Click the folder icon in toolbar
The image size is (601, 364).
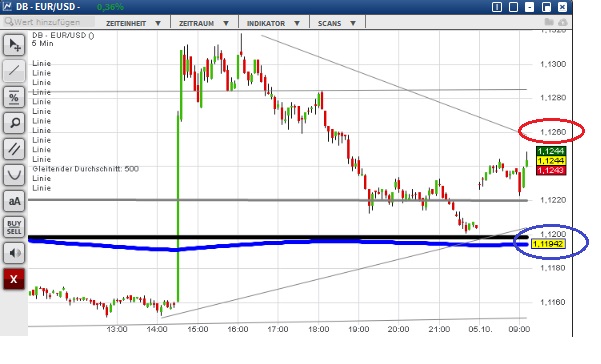549,22
